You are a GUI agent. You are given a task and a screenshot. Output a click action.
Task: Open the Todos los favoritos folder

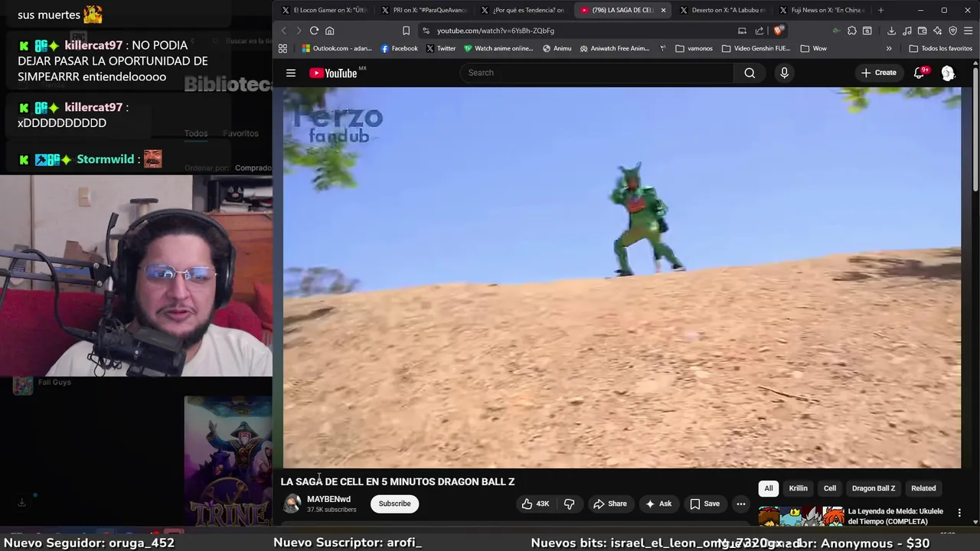click(940, 48)
